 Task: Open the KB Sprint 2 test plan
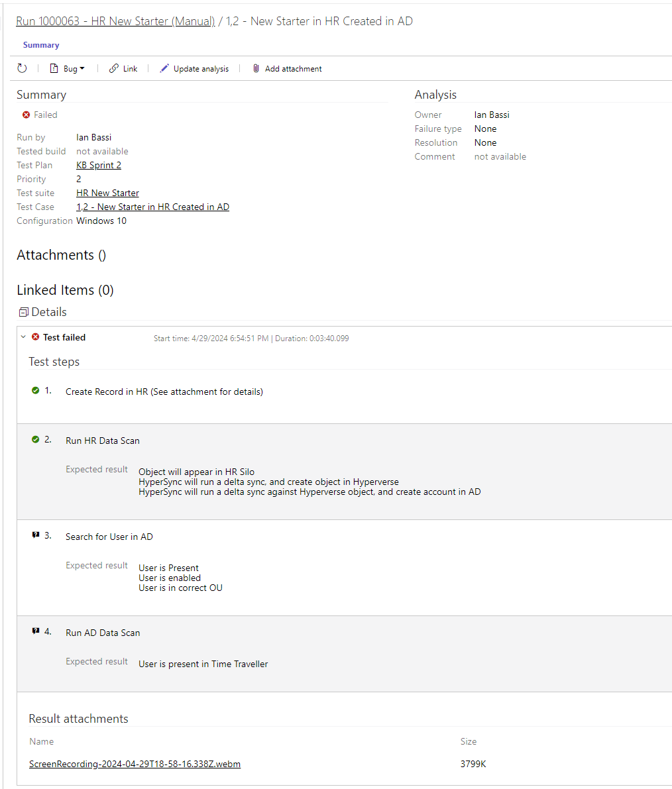click(98, 164)
